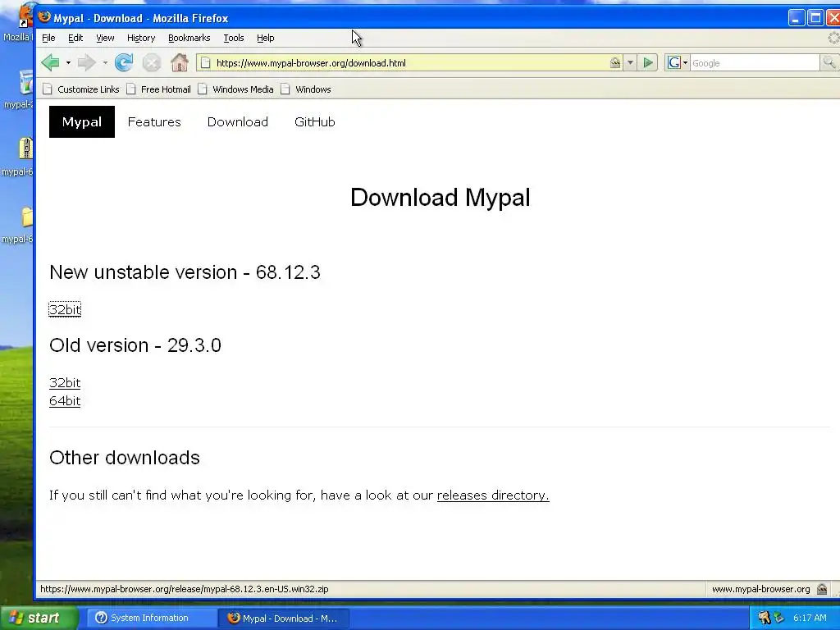Click the grey Forward arrow button

pos(87,62)
